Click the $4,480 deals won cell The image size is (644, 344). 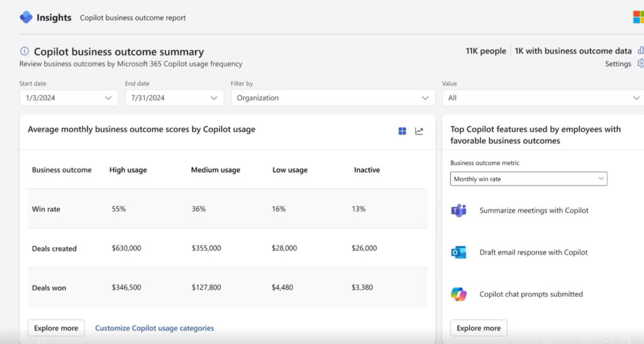[x=282, y=287]
